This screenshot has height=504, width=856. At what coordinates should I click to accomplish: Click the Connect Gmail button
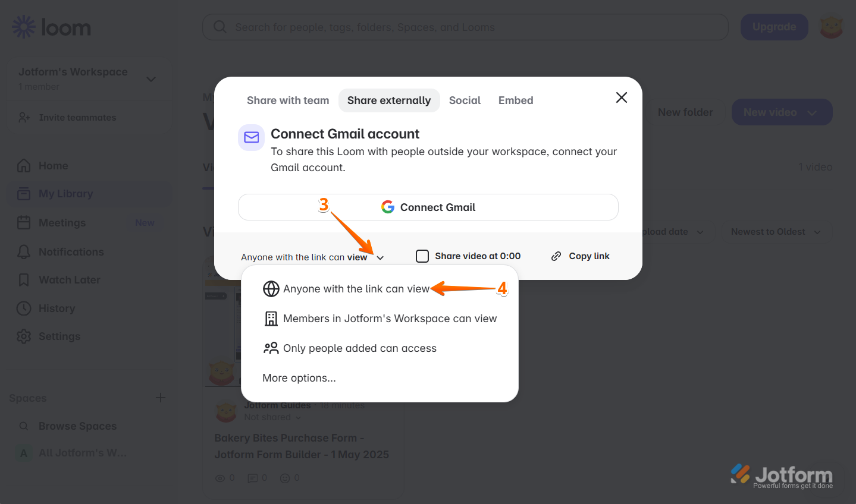428,207
